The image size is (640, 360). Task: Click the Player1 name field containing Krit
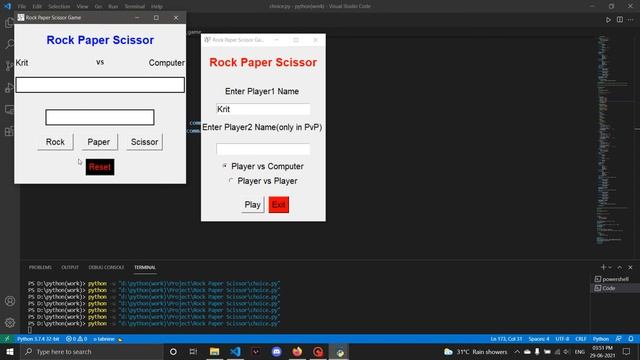coord(263,109)
